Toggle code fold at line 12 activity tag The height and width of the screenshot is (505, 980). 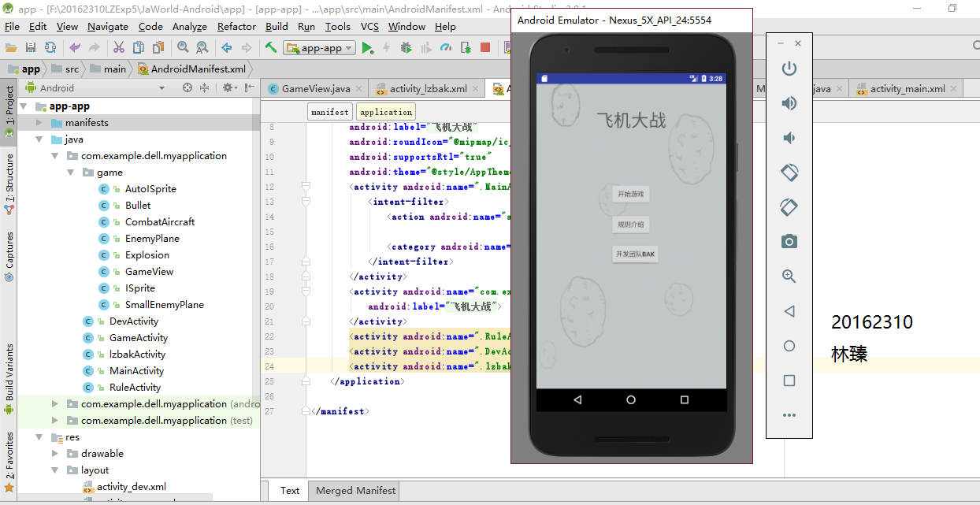coord(306,187)
